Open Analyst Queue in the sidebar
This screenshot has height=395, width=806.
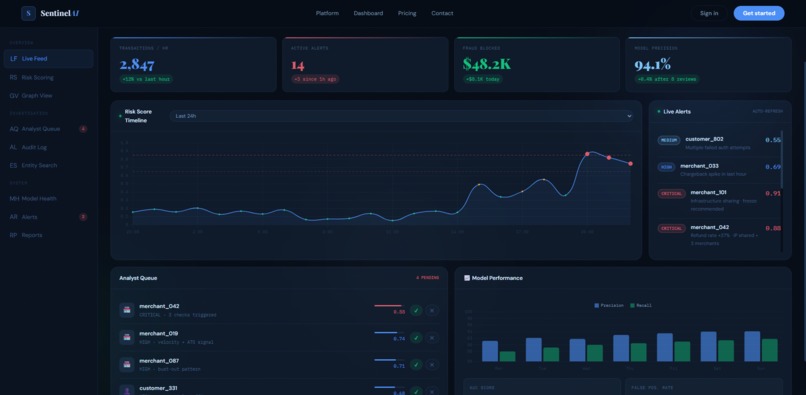tap(48, 129)
